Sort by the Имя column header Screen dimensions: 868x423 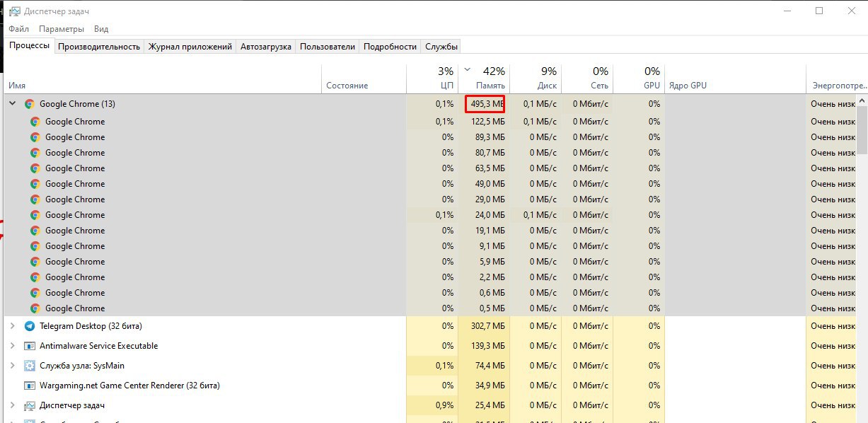pos(163,79)
